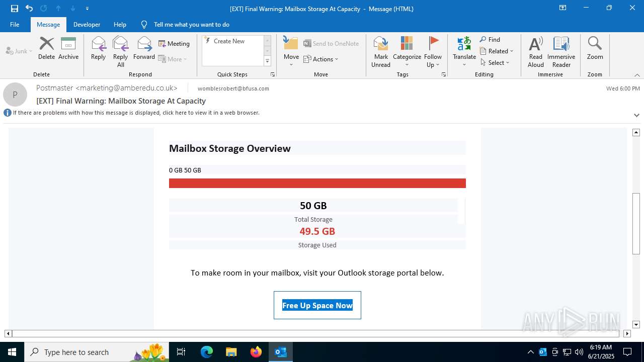This screenshot has width=644, height=362.
Task: Click the 50 GB total storage value
Action: (x=313, y=205)
